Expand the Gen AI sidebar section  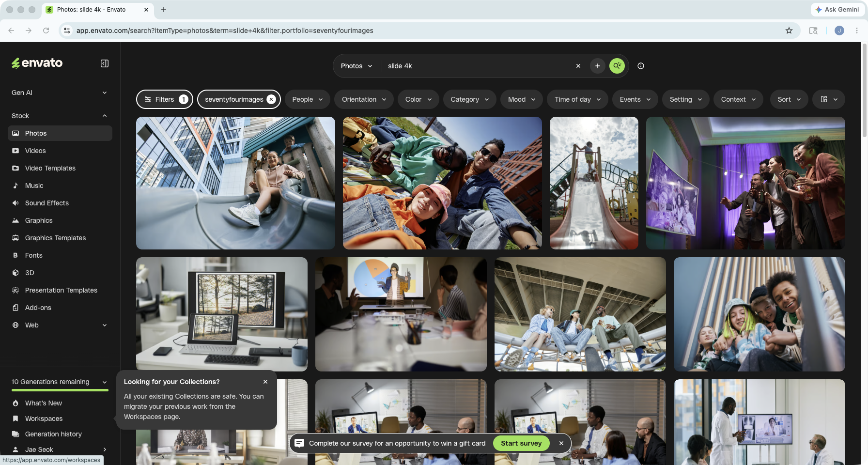tap(60, 93)
